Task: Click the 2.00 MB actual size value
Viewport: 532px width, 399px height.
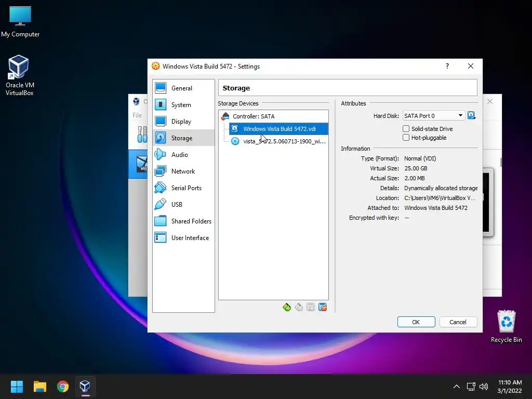Action: 414,178
